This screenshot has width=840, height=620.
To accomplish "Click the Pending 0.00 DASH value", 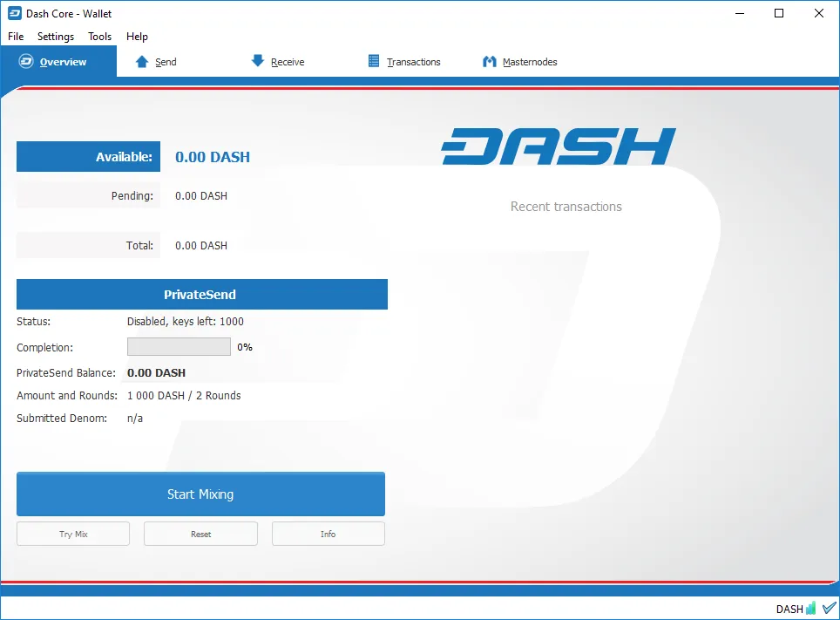I will point(201,195).
